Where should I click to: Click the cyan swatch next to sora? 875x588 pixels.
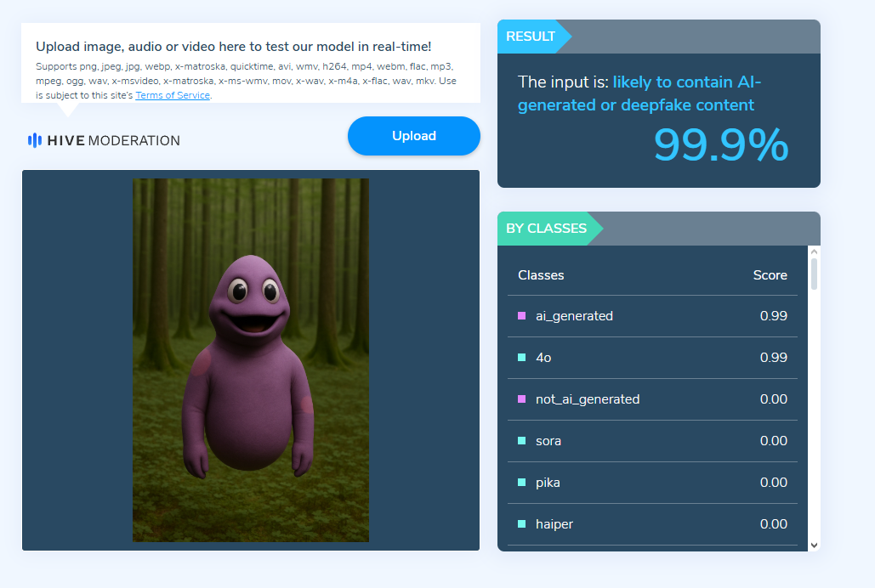coord(522,441)
